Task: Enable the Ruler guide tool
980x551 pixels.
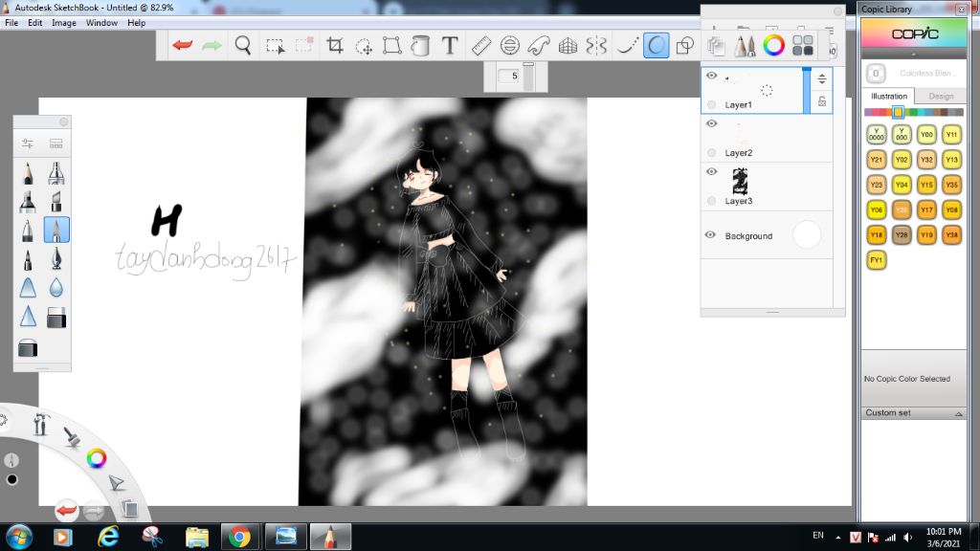Action: click(x=481, y=45)
